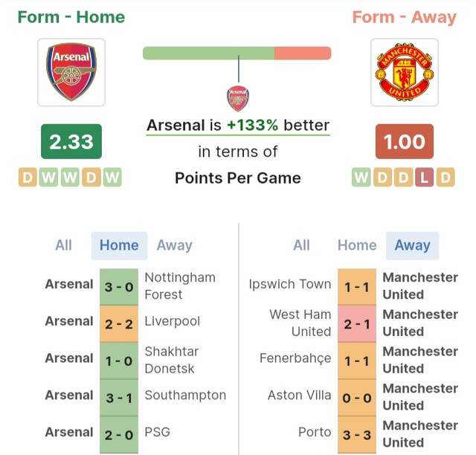Screen dimensions: 476x455
Task: Click the green section of comparison bar
Action: (208, 53)
